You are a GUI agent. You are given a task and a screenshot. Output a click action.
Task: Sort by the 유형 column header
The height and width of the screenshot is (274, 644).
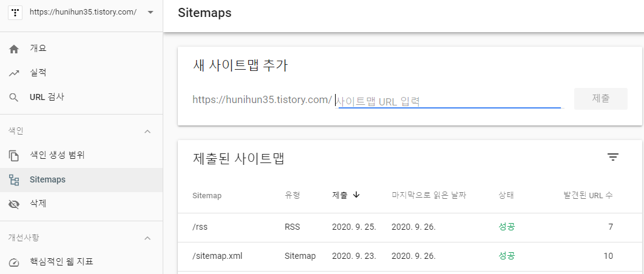pyautogui.click(x=293, y=196)
